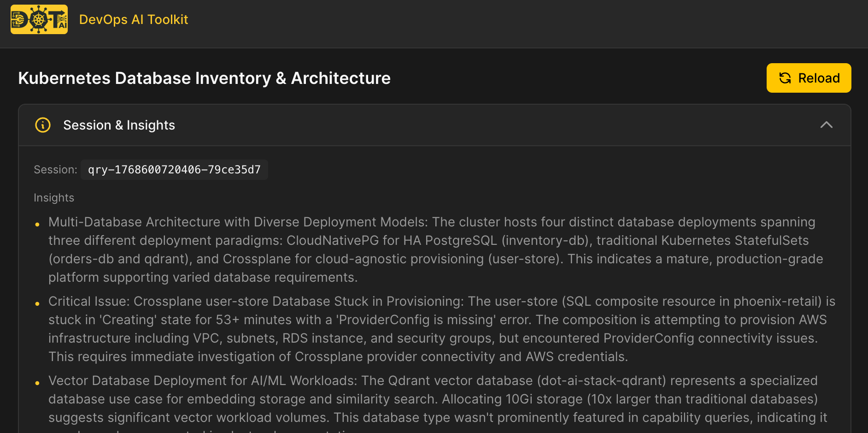Click the Kubernetes helm wheel in the logo
This screenshot has height=433, width=868.
tap(39, 20)
